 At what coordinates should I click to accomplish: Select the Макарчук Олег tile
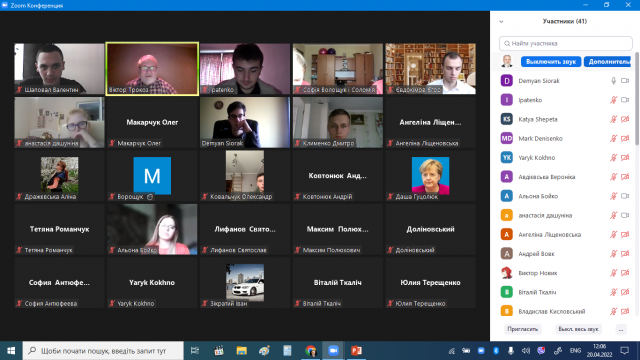[152, 122]
